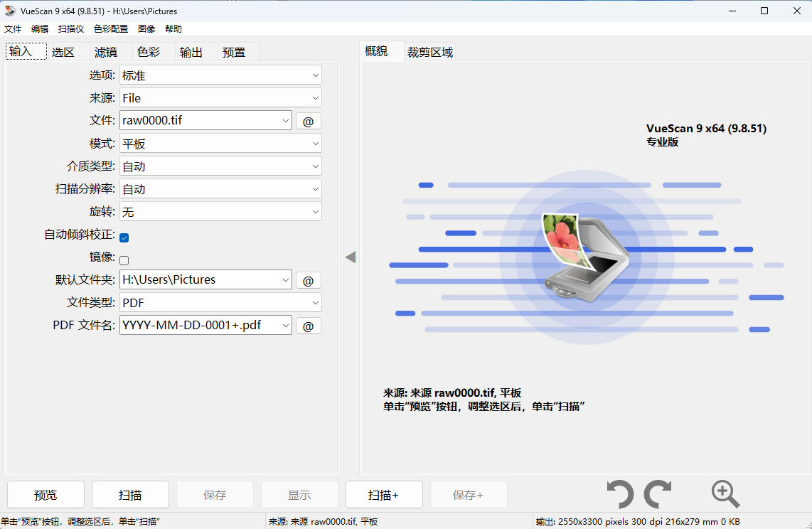Expand the PDF 文件名 combo box arrow
The image size is (812, 529).
(285, 326)
